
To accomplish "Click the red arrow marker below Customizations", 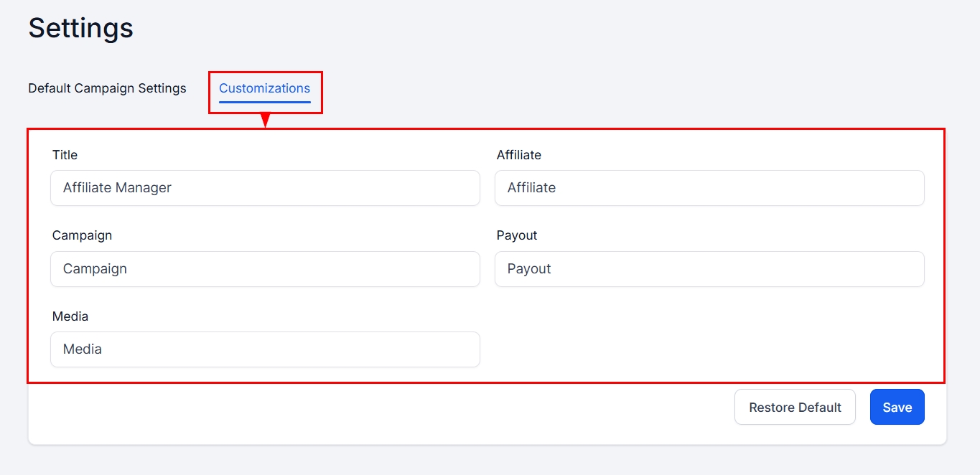I will coord(265,120).
